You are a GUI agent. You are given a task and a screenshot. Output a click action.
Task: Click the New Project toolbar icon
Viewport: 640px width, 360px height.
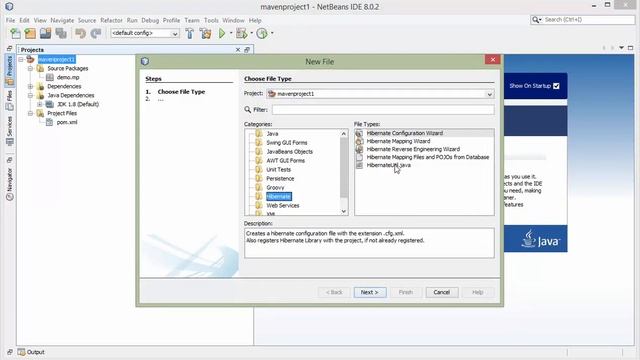pos(30,33)
